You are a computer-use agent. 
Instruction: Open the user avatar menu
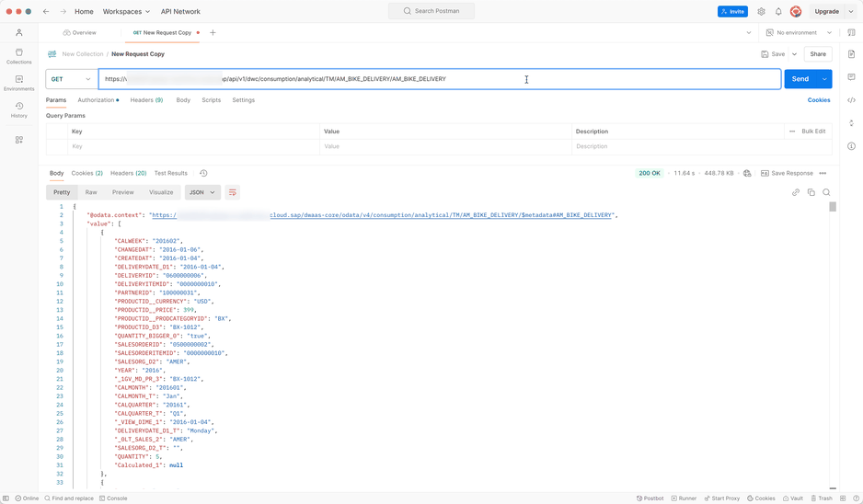pyautogui.click(x=795, y=12)
